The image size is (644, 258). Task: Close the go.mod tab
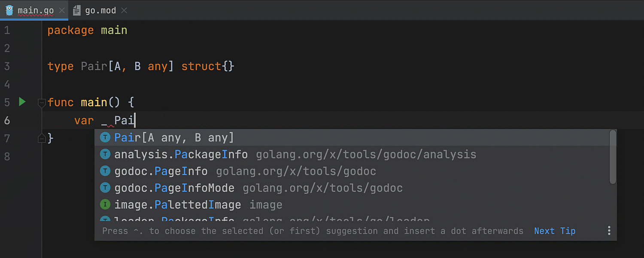click(x=124, y=10)
